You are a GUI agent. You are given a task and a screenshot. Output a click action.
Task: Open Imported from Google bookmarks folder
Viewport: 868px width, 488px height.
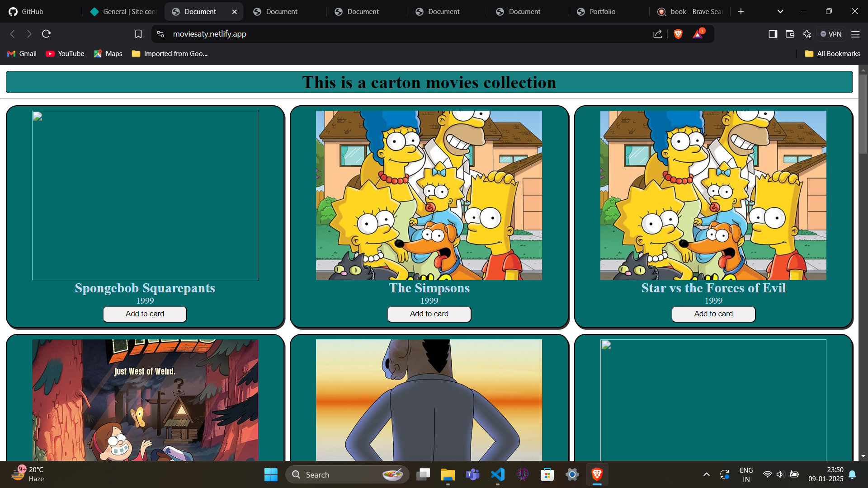(170, 54)
